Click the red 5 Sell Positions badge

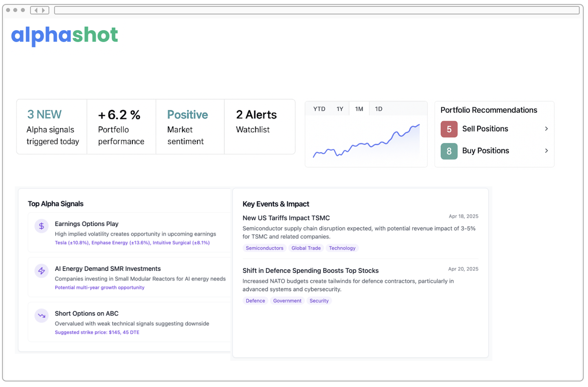(x=449, y=129)
